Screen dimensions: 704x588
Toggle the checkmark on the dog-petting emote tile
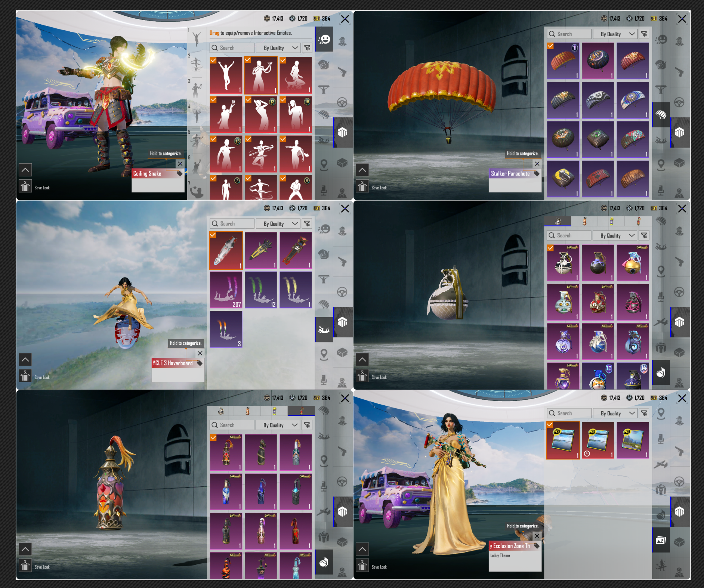283,60
